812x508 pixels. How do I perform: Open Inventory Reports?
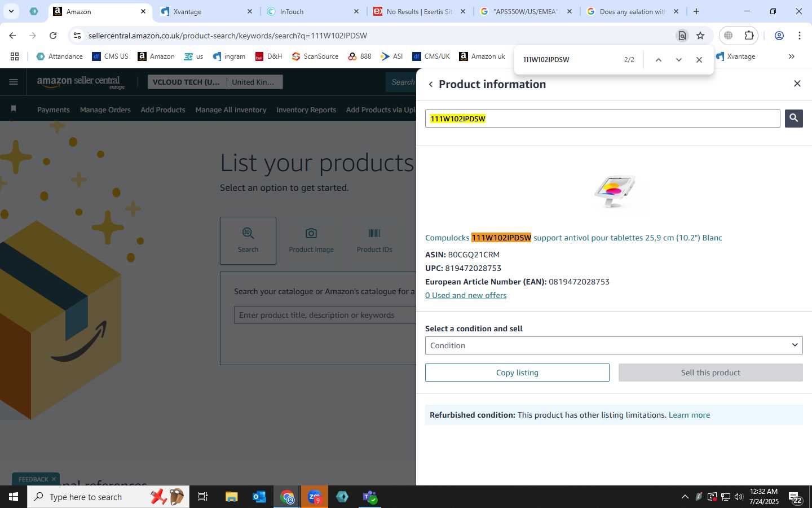pyautogui.click(x=306, y=110)
